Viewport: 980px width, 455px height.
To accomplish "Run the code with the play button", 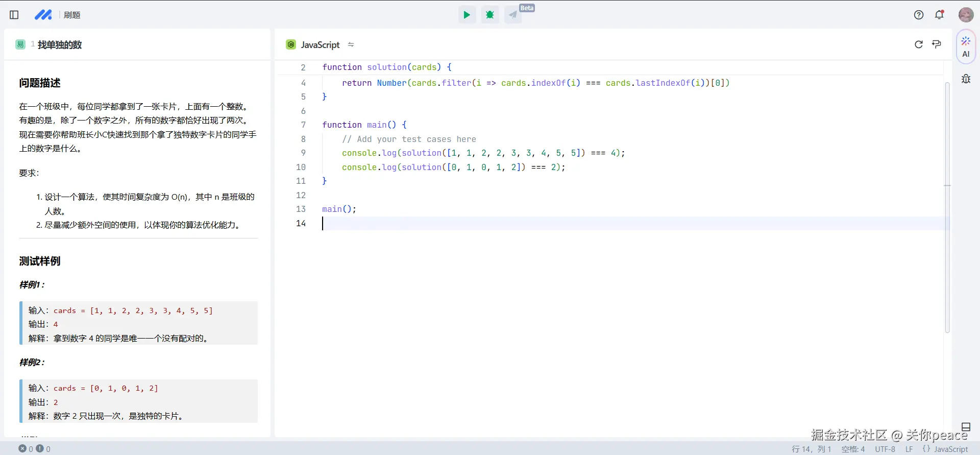I will pos(467,15).
